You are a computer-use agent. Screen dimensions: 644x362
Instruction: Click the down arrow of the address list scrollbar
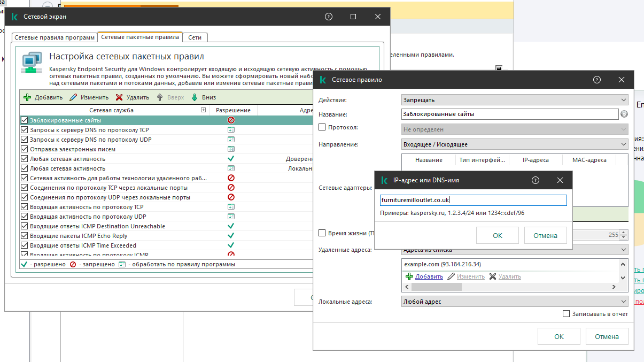[623, 278]
